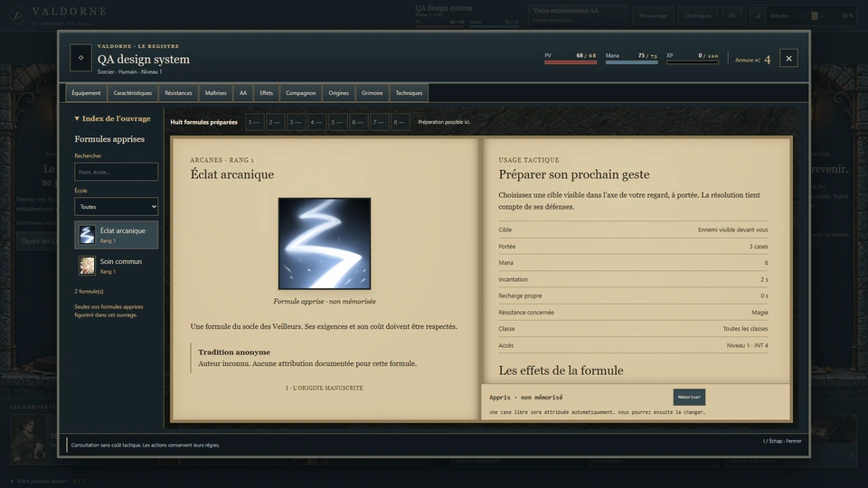This screenshot has height=488, width=868.
Task: Click the Mana cost row showing 6
Action: [633, 263]
